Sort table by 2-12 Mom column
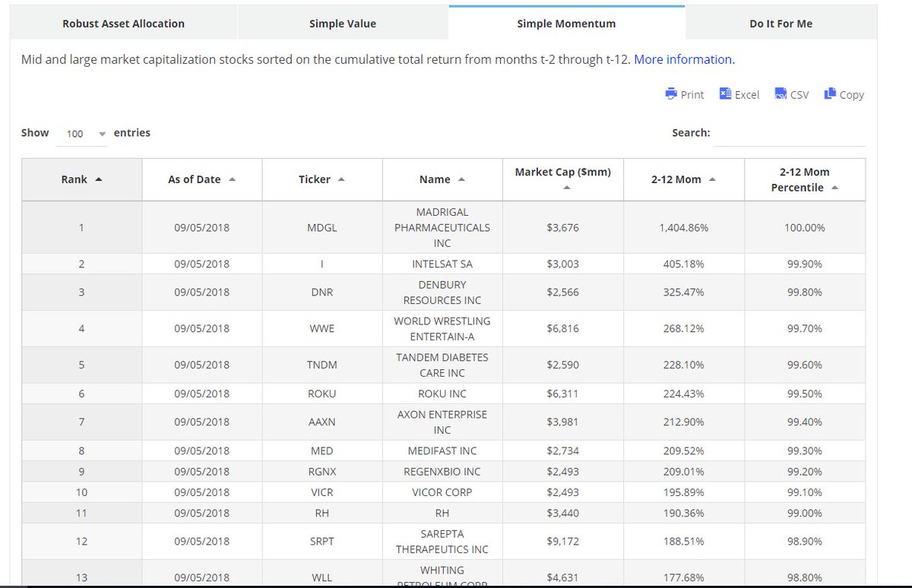 point(684,179)
